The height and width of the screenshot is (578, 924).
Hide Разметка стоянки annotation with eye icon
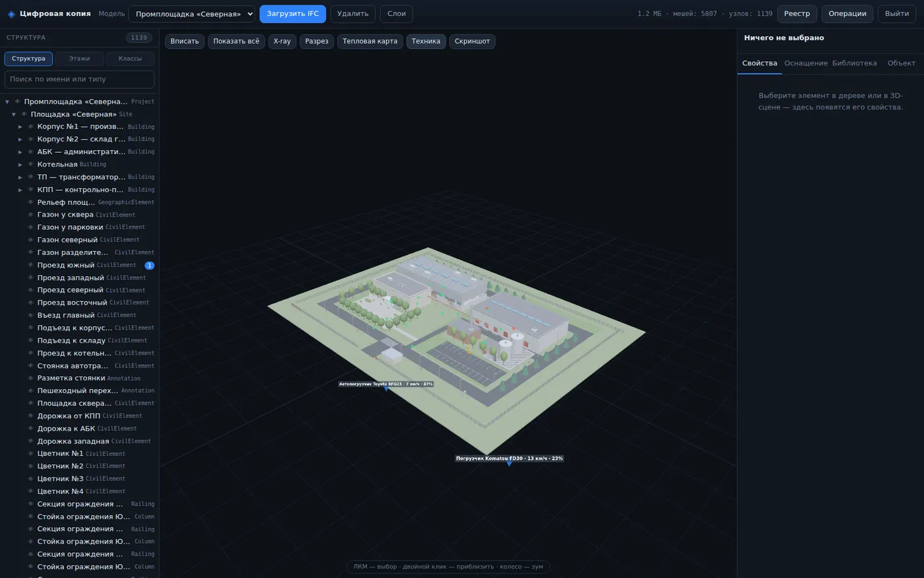[30, 378]
